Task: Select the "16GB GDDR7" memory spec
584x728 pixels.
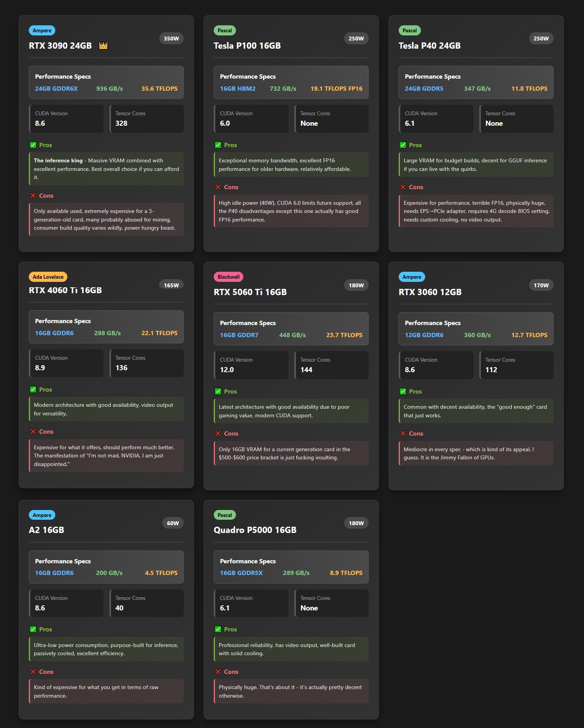Action: 239,335
